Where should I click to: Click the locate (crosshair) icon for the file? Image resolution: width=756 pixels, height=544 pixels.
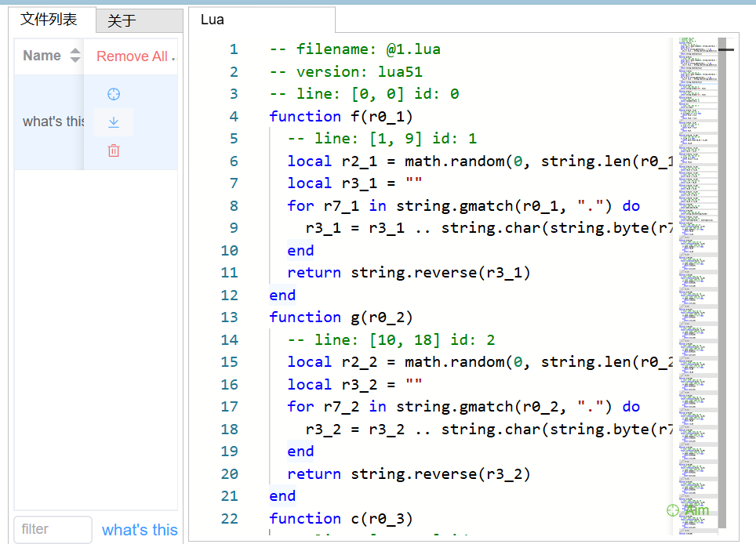pos(113,94)
